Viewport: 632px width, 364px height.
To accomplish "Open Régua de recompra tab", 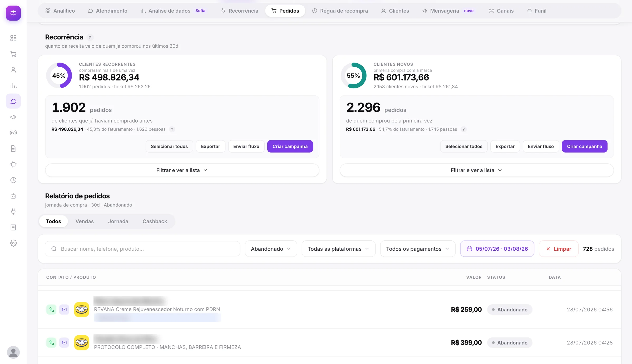I will click(x=340, y=11).
